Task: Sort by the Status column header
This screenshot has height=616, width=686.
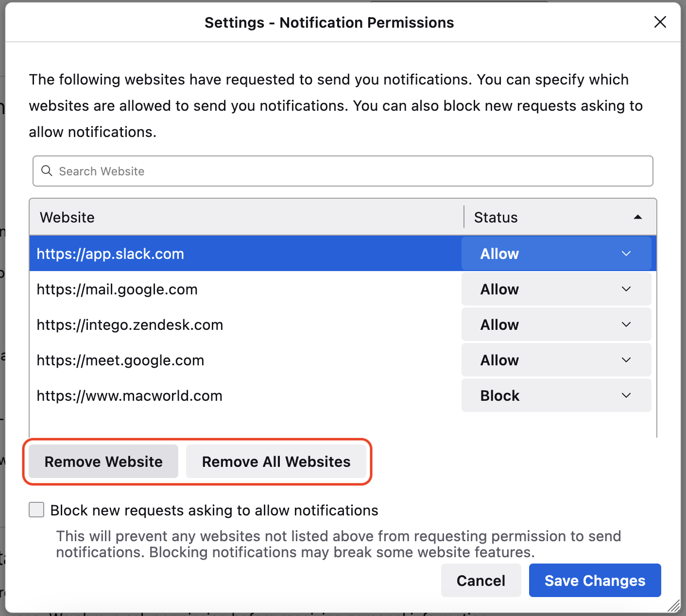Action: (x=560, y=217)
